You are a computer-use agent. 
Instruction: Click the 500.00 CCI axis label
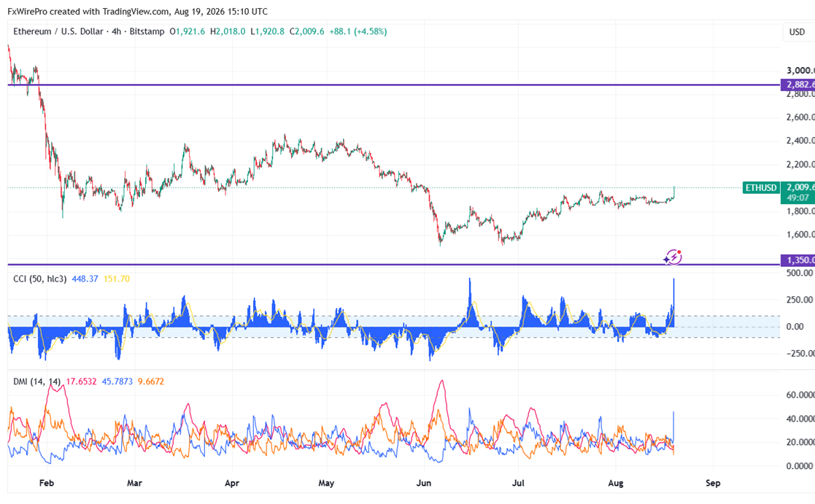800,274
